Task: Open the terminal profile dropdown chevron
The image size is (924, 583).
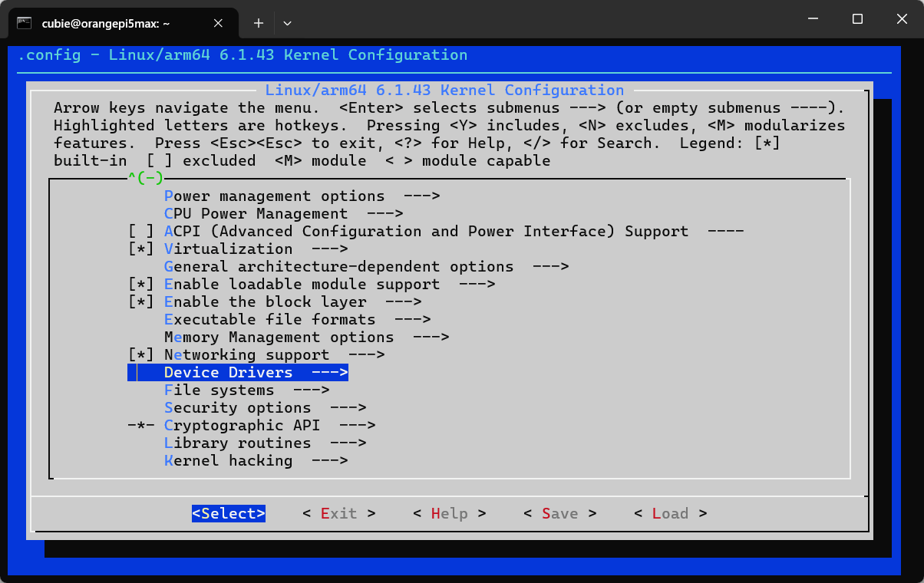Action: click(287, 23)
